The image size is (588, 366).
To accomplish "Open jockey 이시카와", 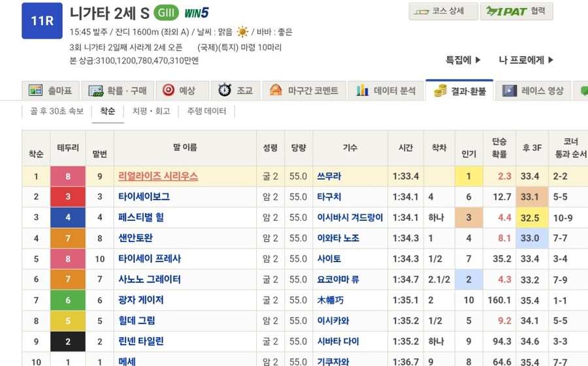I will click(333, 321).
